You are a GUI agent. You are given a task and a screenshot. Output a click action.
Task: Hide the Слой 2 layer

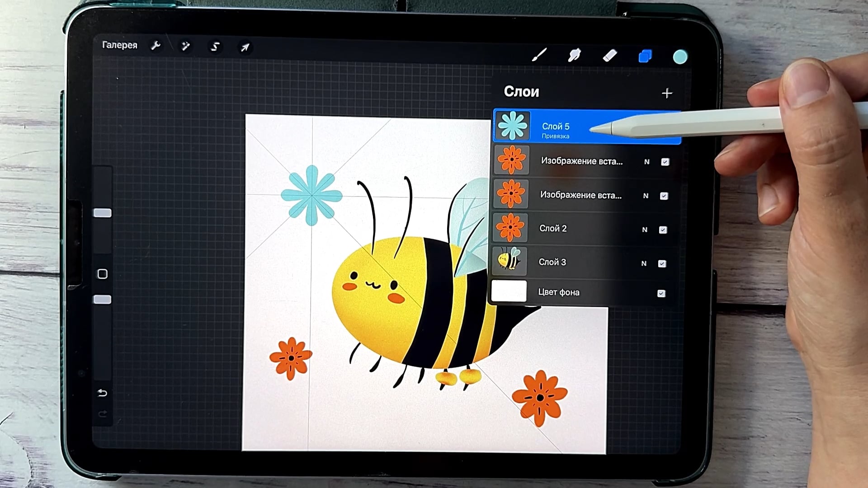click(x=663, y=230)
